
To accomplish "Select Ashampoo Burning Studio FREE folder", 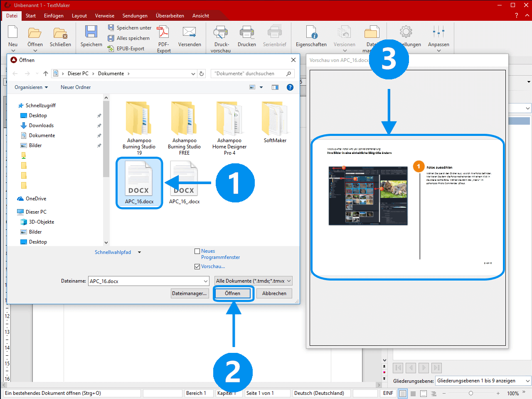I will tap(184, 128).
